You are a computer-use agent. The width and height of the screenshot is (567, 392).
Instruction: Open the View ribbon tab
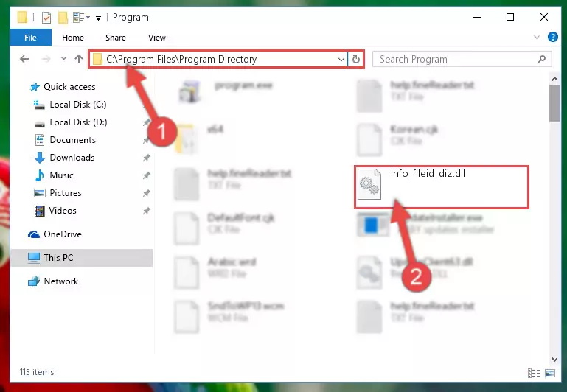(157, 38)
